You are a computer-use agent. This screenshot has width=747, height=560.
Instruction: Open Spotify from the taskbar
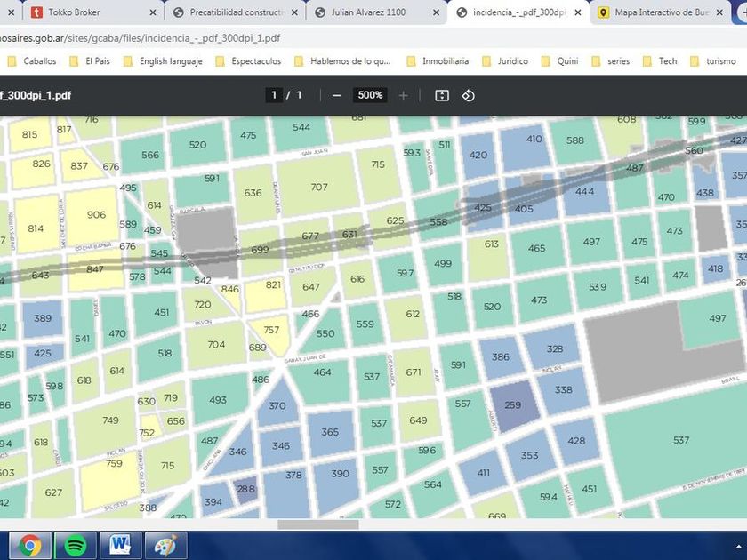click(76, 545)
